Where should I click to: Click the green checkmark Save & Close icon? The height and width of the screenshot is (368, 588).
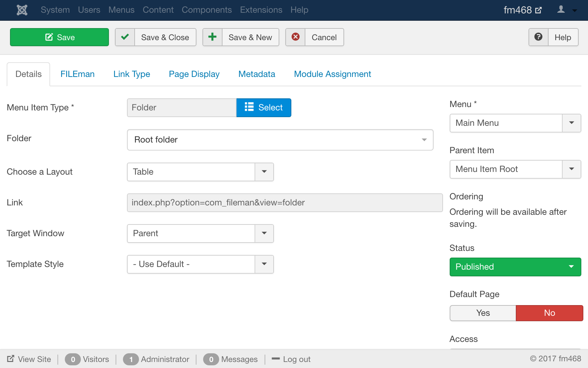[125, 37]
